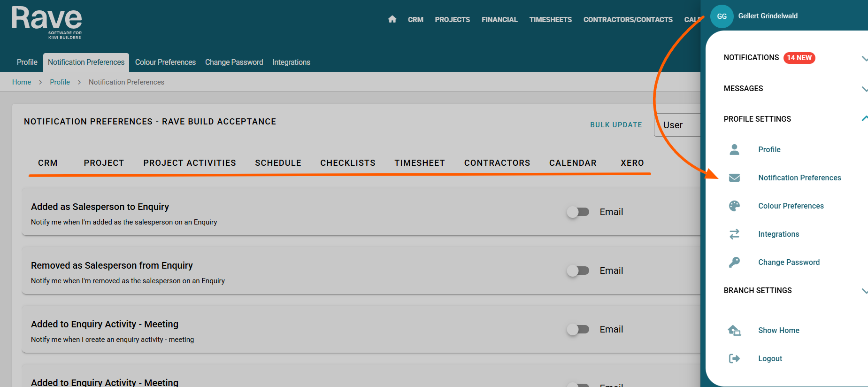Open the Contractors/Contacts menu
The image size is (868, 387).
coord(628,20)
